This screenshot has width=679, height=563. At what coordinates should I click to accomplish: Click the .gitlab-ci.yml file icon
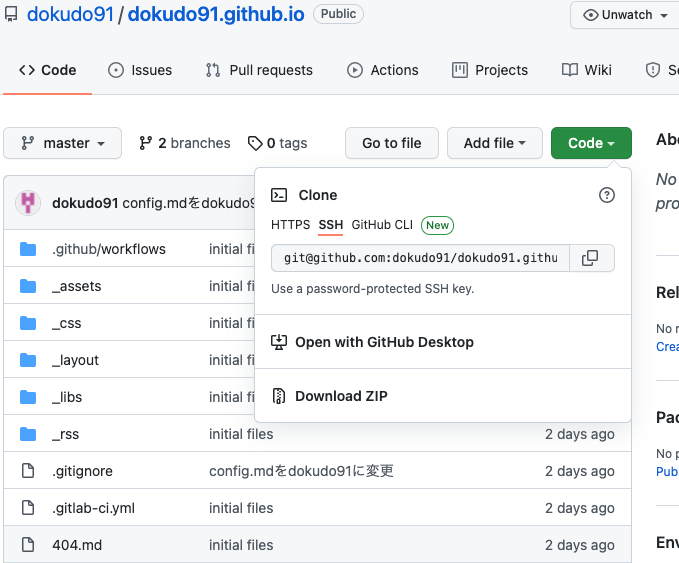coord(28,508)
